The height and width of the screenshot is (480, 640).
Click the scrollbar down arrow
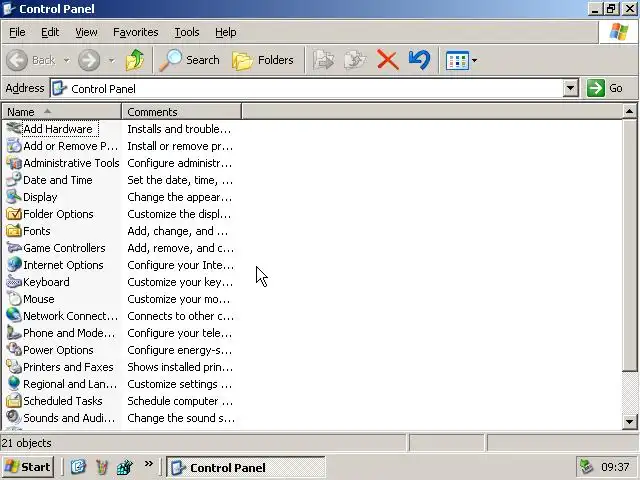tap(629, 422)
